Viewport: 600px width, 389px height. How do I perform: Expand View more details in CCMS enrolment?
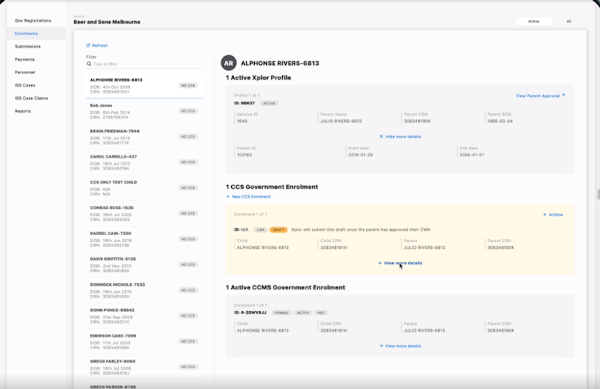pos(400,346)
